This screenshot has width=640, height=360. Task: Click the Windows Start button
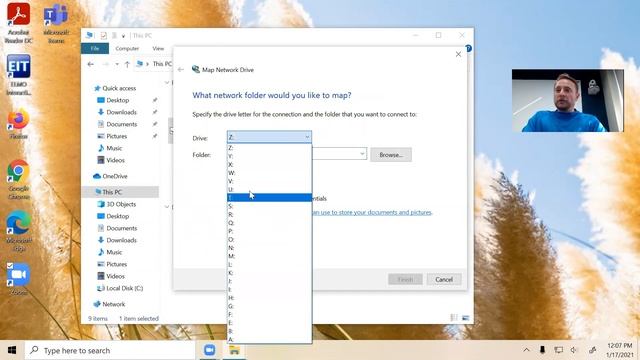[x=12, y=350]
